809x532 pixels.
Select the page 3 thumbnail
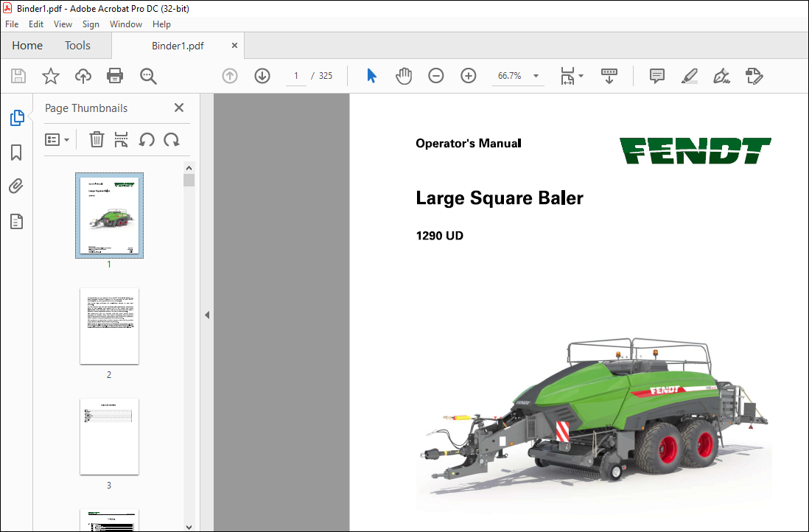(x=109, y=436)
